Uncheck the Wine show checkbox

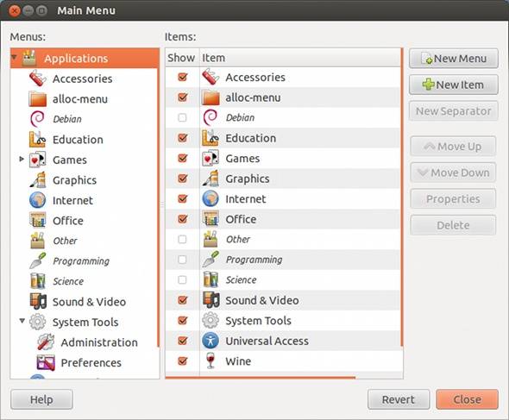(182, 361)
